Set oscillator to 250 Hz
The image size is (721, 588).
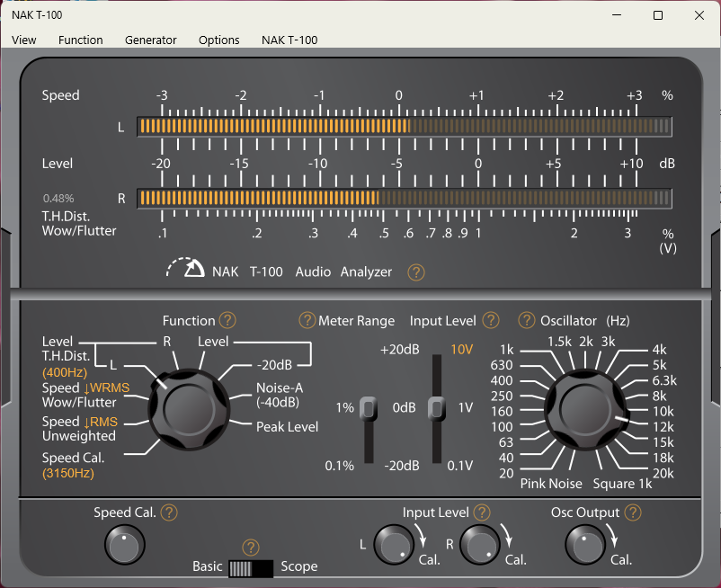pyautogui.click(x=502, y=396)
